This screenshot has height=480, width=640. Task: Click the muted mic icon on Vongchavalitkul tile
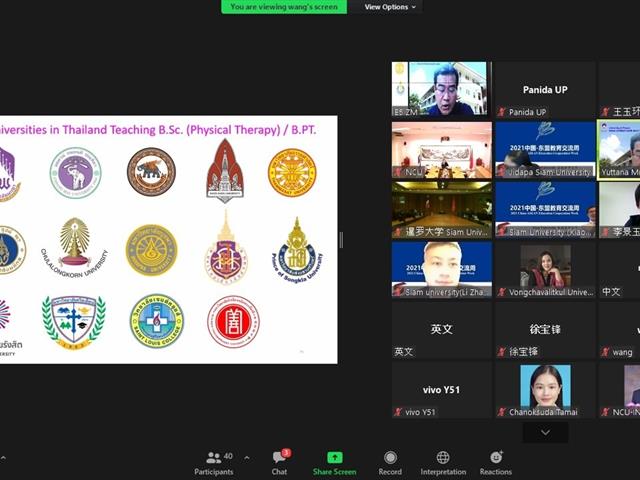(501, 292)
